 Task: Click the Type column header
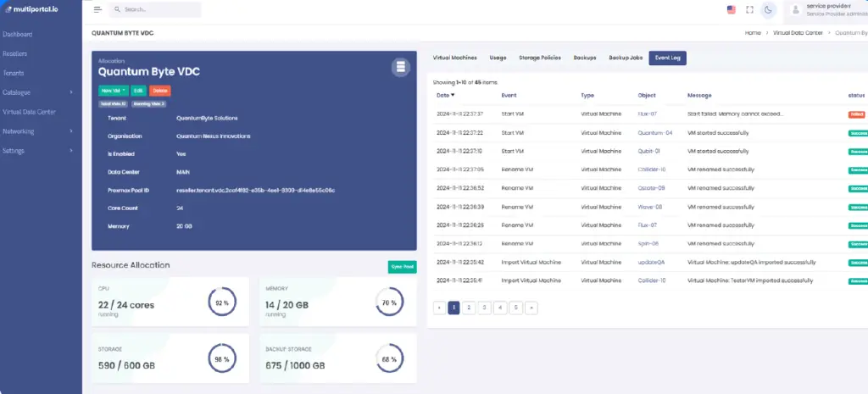(587, 95)
